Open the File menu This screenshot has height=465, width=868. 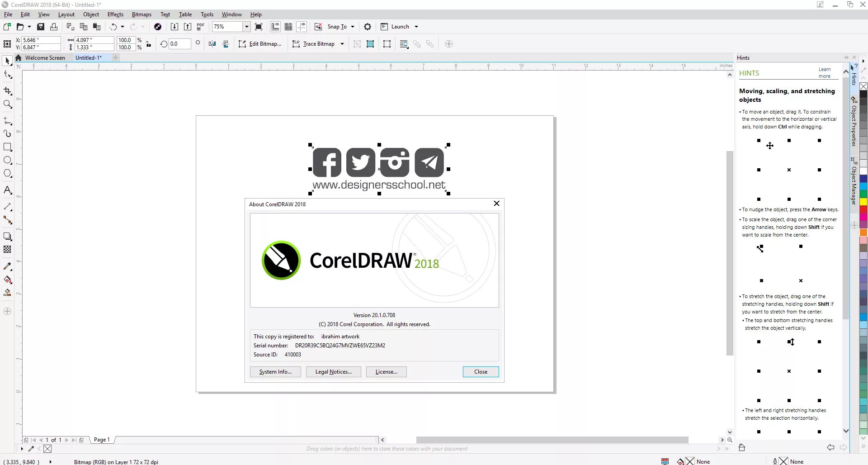point(8,14)
